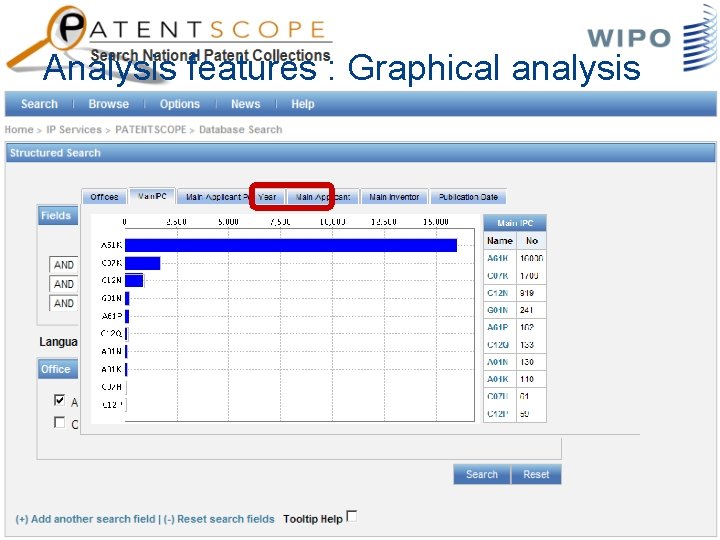This screenshot has width=720, height=540.
Task: Click Add another search field link
Action: tap(85, 519)
